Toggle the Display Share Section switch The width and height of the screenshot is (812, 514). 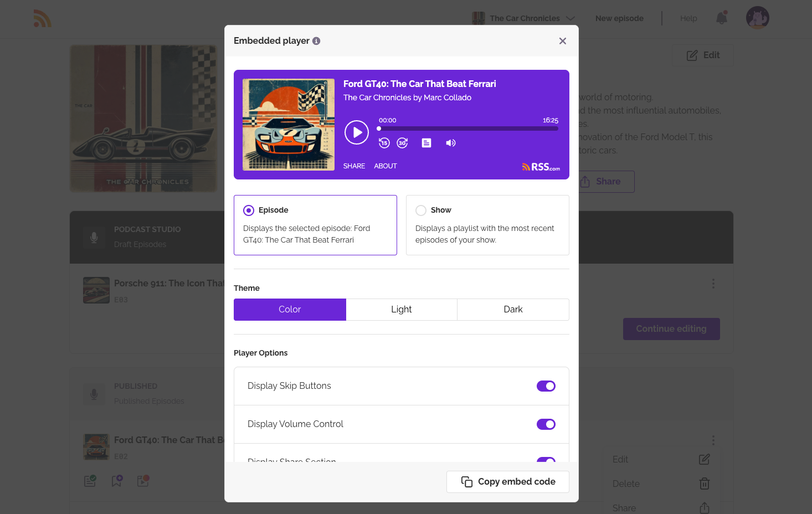(546, 460)
